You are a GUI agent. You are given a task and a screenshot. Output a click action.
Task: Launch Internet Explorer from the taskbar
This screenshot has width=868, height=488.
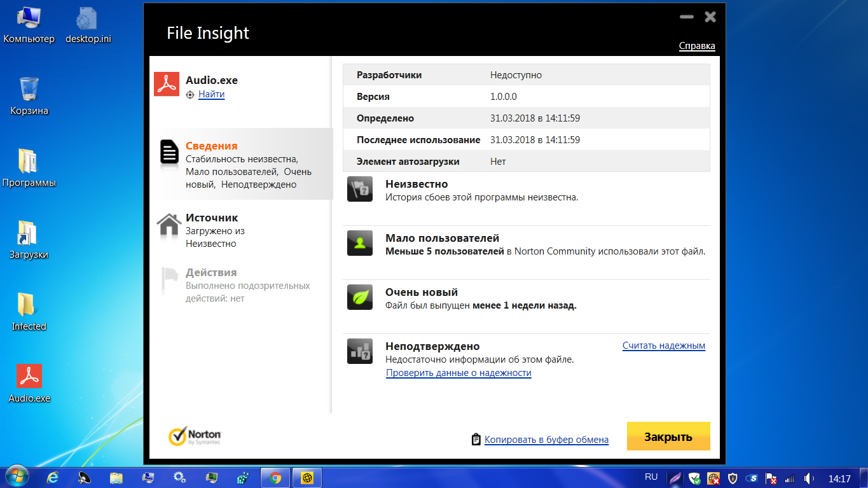53,477
